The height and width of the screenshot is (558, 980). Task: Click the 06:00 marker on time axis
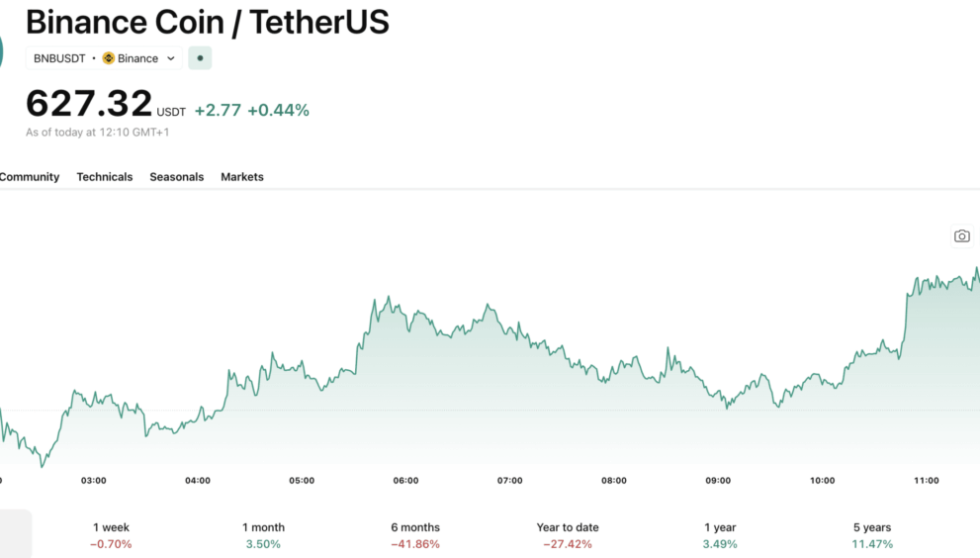405,481
